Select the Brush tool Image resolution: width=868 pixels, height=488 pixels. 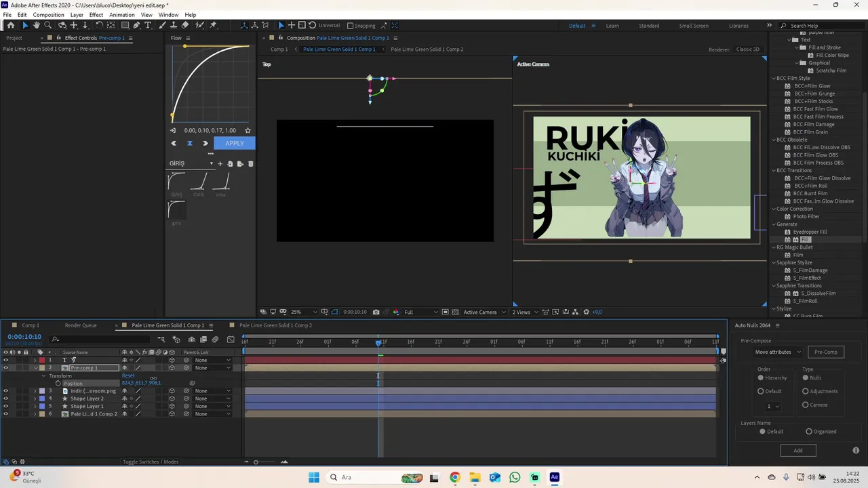pos(162,25)
